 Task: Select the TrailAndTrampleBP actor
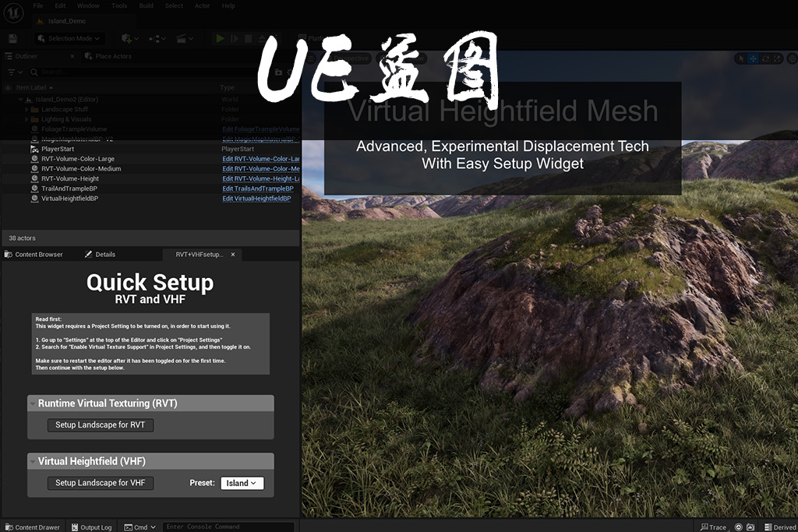pos(69,188)
